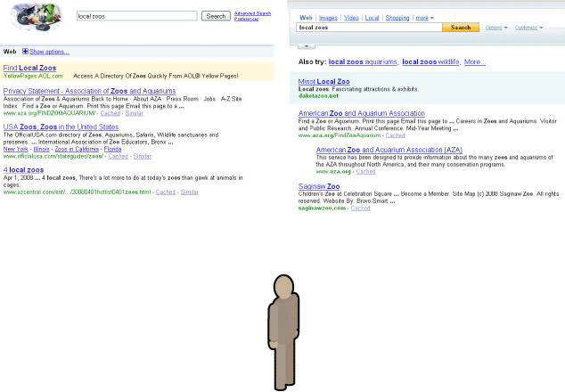Try the local zoos aquariums suggestion

[x=363, y=62]
